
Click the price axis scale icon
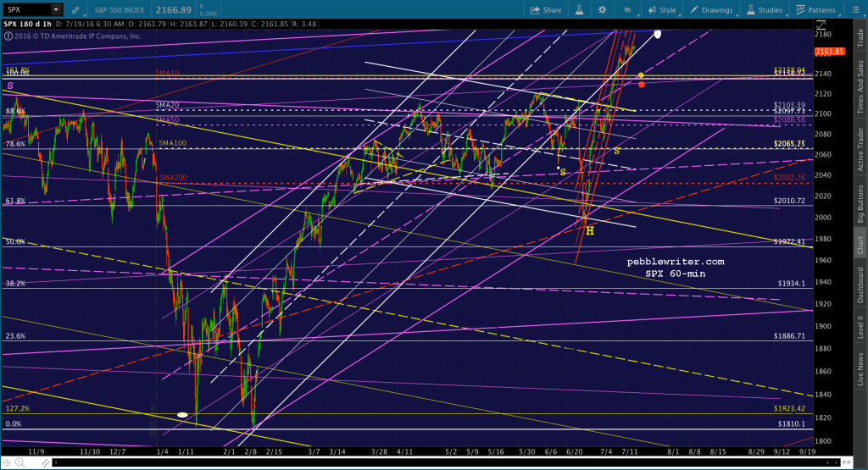tap(821, 25)
